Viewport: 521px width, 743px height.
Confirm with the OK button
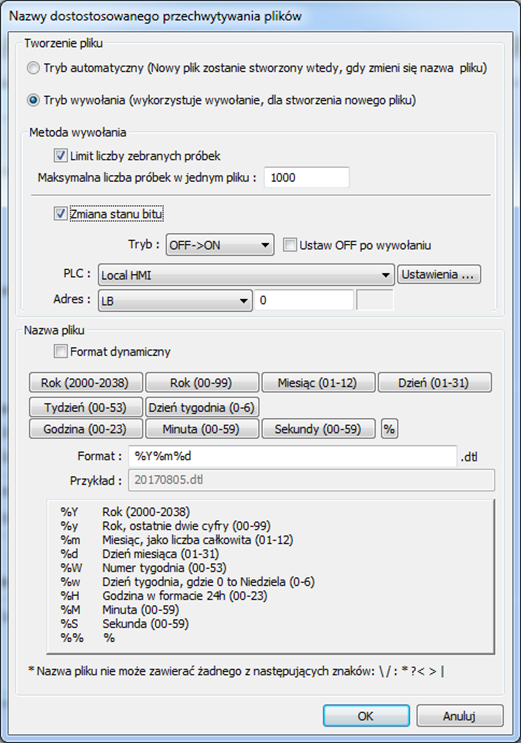tap(366, 716)
